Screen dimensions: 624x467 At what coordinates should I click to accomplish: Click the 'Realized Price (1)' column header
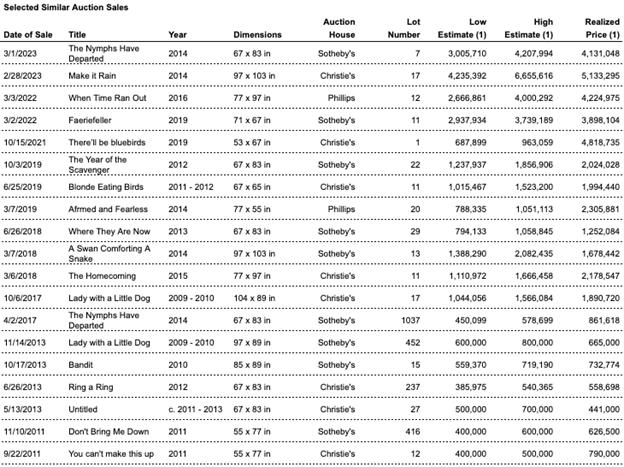(596, 27)
